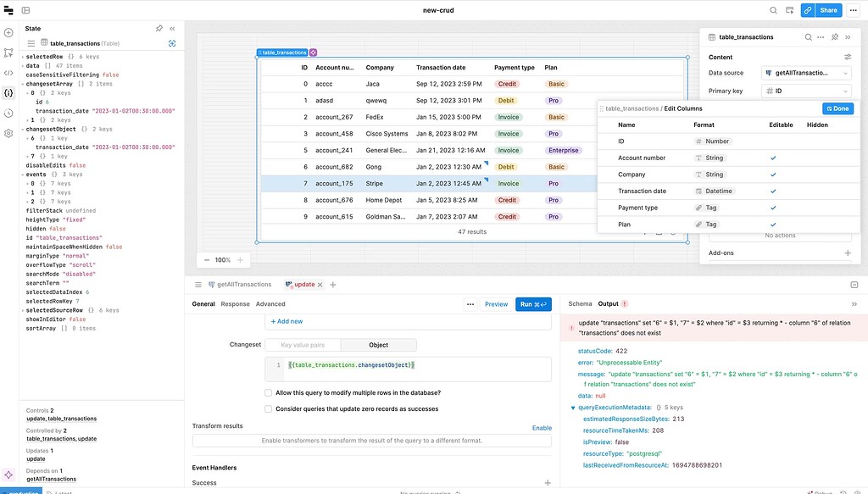Open the Component tree icon in sidebar

[x=8, y=53]
